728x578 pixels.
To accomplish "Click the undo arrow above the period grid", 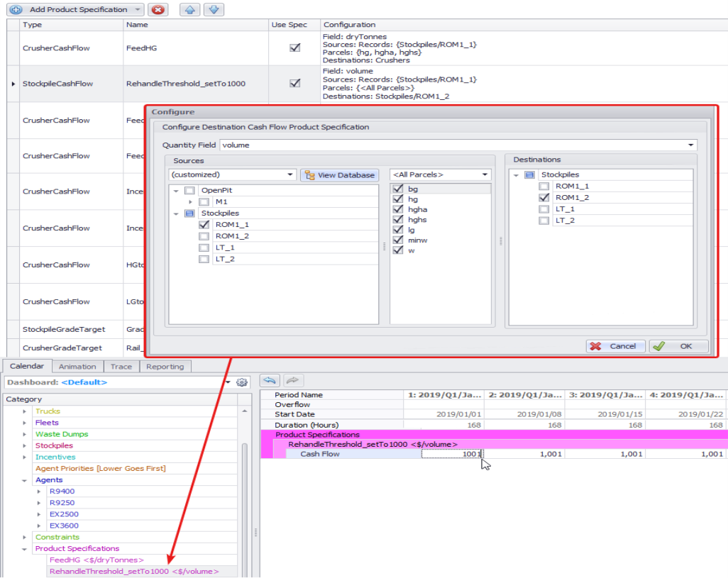I will (x=269, y=380).
